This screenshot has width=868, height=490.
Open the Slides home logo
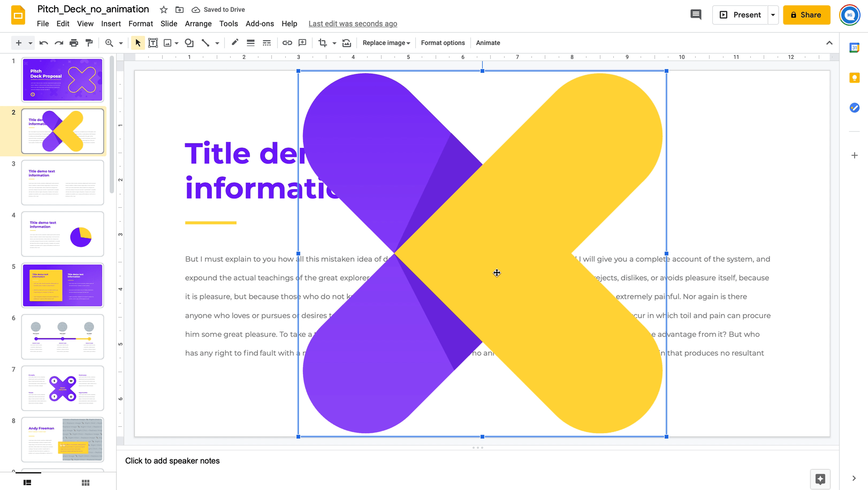coord(18,15)
